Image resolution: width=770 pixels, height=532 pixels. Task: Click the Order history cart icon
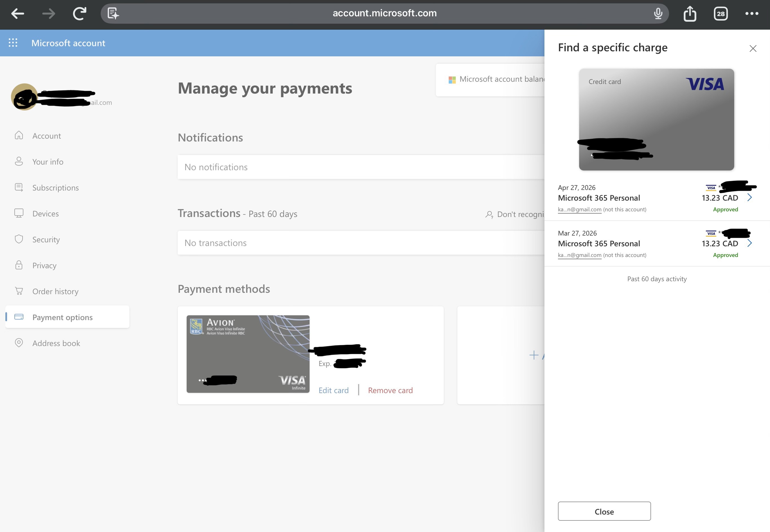click(19, 291)
